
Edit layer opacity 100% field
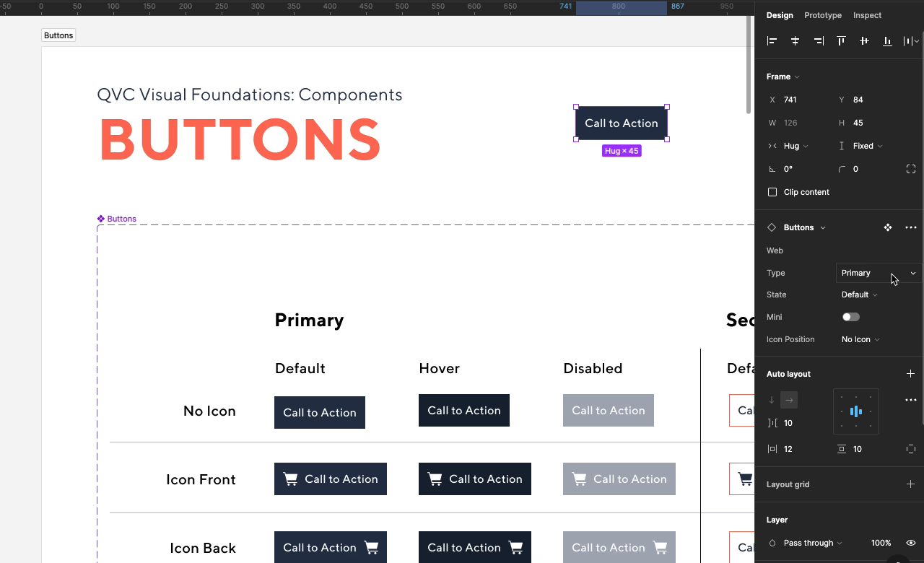pos(881,543)
